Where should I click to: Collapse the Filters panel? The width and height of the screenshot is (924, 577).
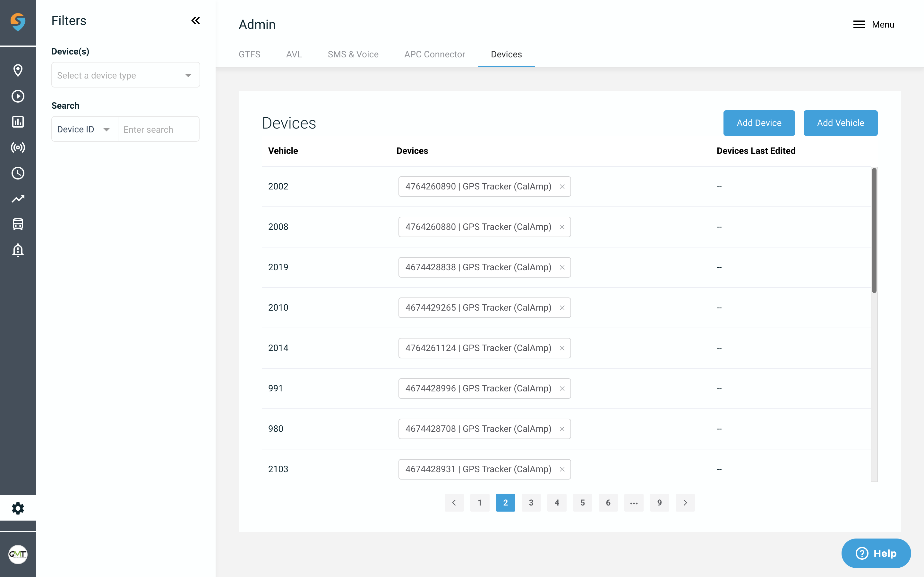click(195, 21)
